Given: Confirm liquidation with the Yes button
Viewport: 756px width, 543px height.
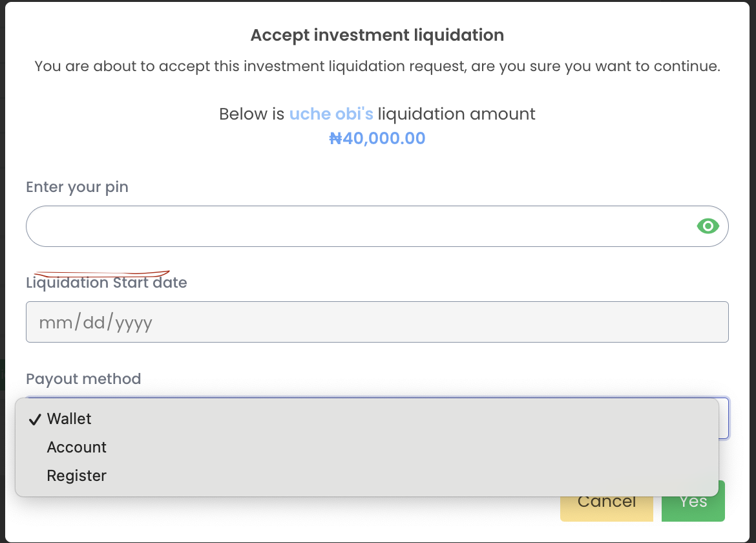Looking at the screenshot, I should tap(693, 502).
